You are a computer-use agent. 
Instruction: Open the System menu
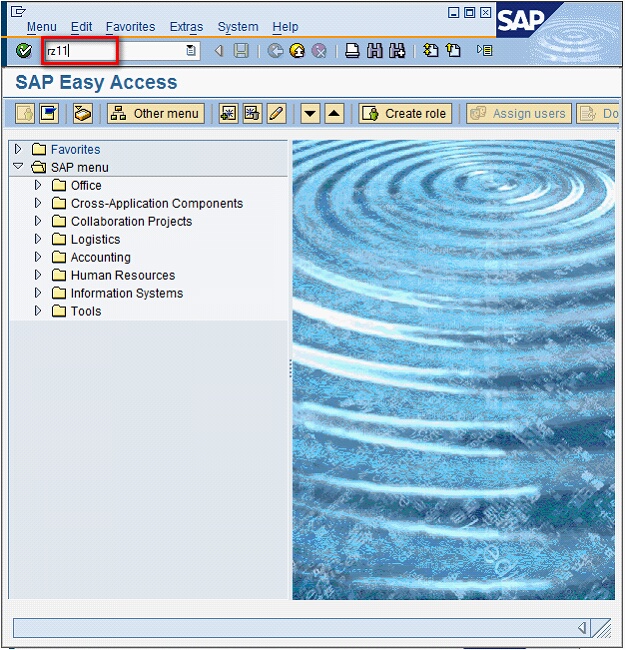click(x=237, y=27)
